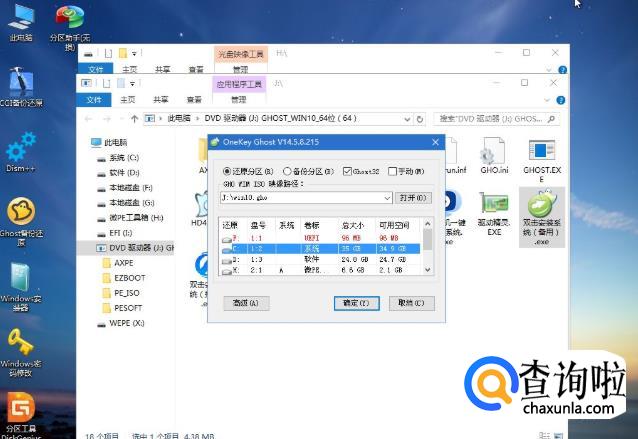Click the up-folder arrow in the navigation bar
The image size is (638, 439).
pos(134,119)
